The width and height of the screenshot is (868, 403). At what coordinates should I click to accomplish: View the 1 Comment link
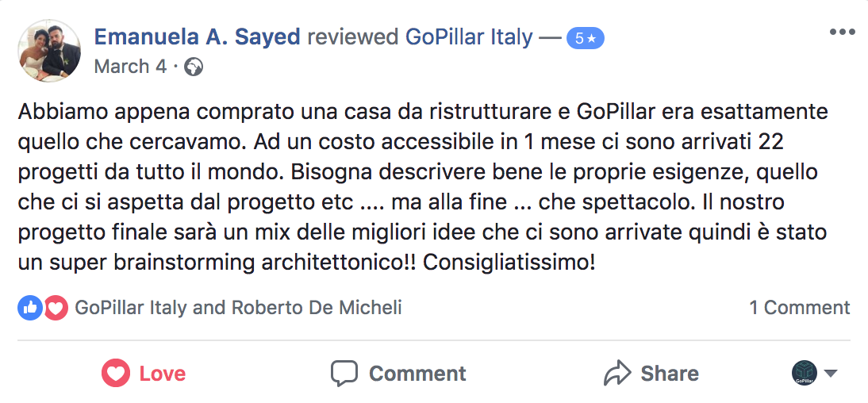pyautogui.click(x=799, y=308)
